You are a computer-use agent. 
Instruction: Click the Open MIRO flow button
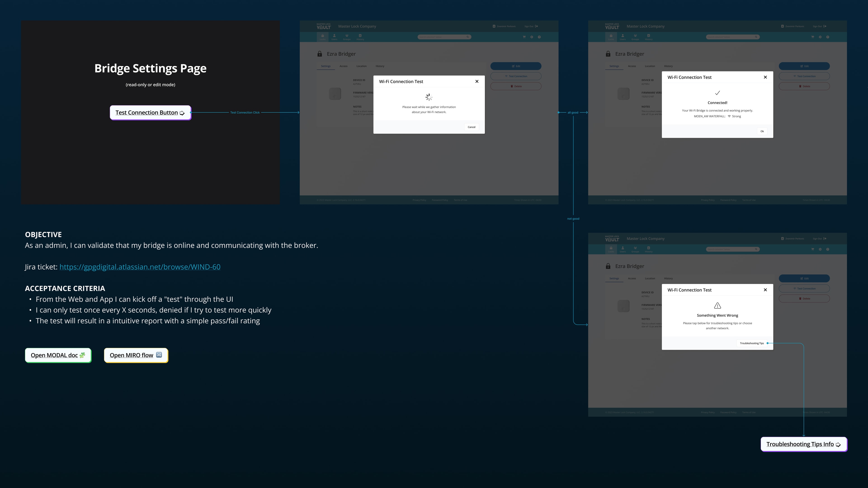136,355
